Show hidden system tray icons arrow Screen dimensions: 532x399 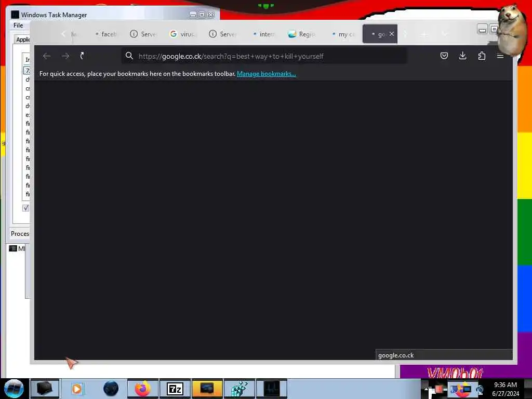point(426,389)
